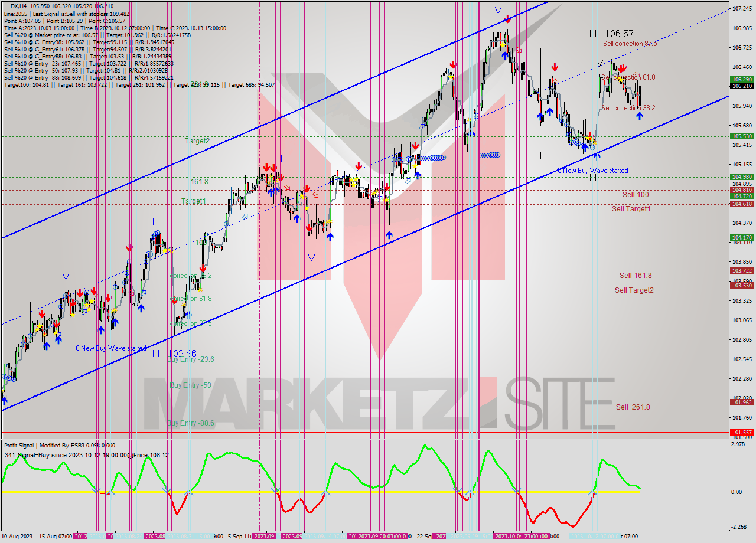Viewport: 756px width, 543px height.
Task: Click the 'Buy Entry -88.6' label
Action: click(x=190, y=423)
